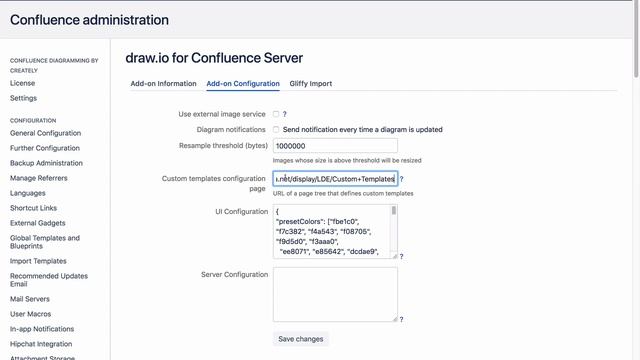Open Global Templates and Blueprints
The width and height of the screenshot is (640, 360).
tap(45, 242)
